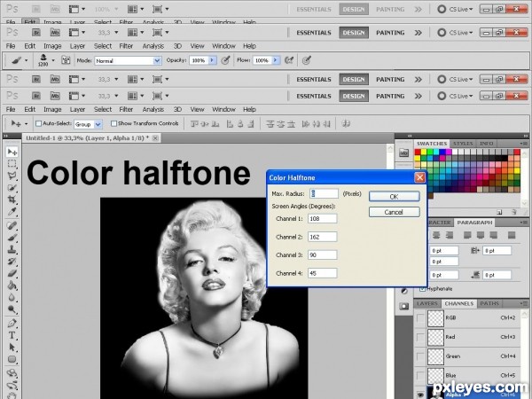Viewport: 532px width, 399px height.
Task: Enable airbrush mode next to Flow
Action: [x=289, y=60]
